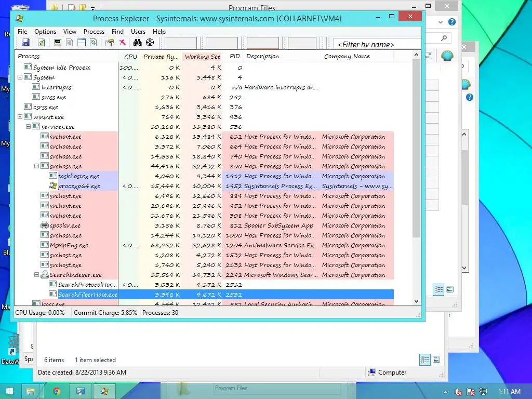
Task: Collapse the wininit.exe tree node
Action: point(20,117)
